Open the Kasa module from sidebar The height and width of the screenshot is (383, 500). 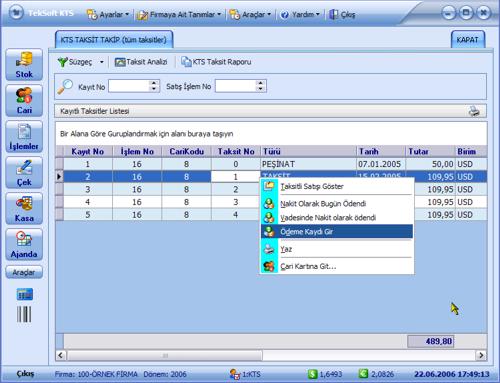[x=24, y=209]
